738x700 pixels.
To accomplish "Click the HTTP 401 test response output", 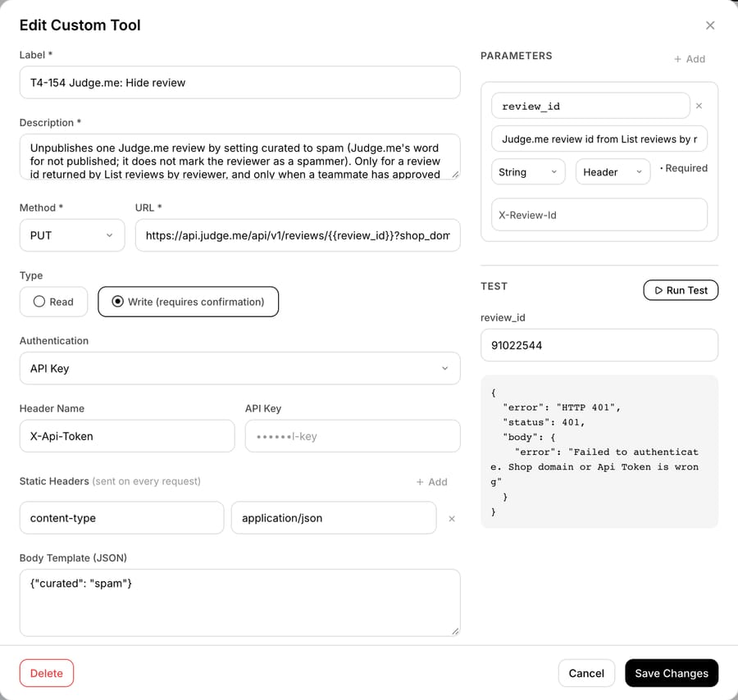I will (x=599, y=452).
